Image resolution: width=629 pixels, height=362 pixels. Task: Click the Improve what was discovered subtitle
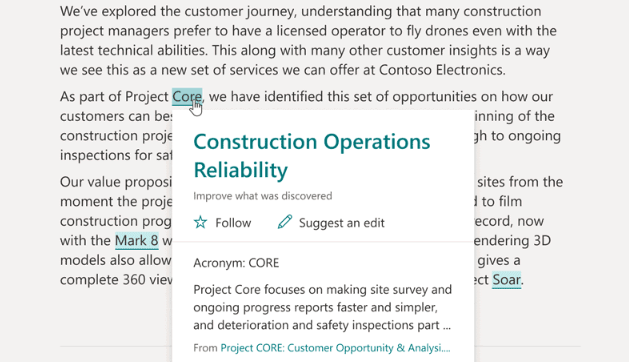point(263,196)
